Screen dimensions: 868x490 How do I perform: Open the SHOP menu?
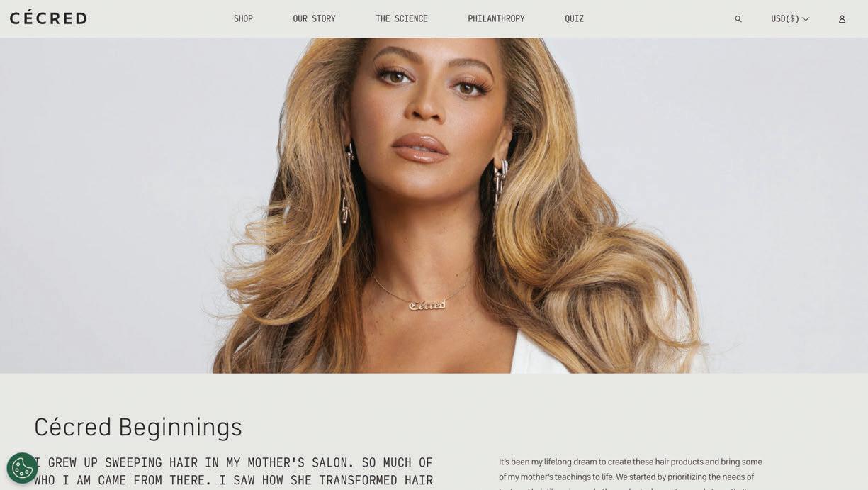pos(243,19)
